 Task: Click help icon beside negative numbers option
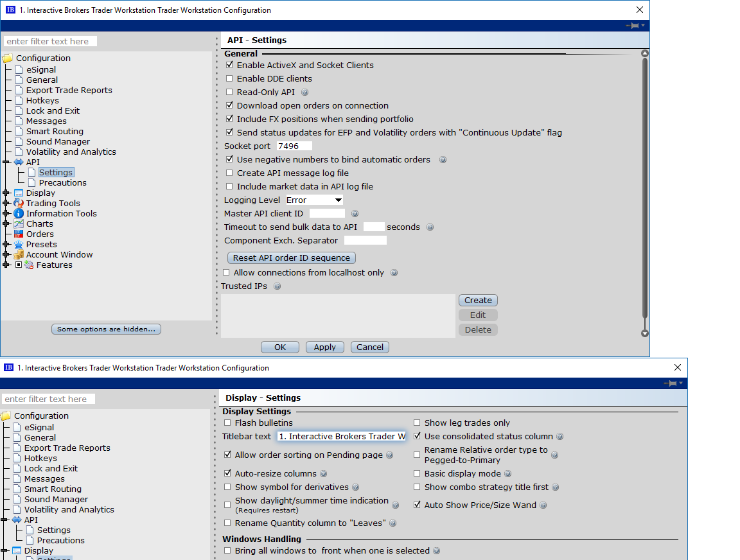(443, 159)
